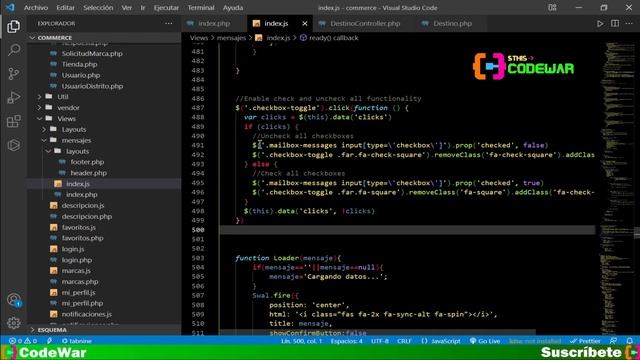Open Accounts icon in activity bar

point(13,300)
